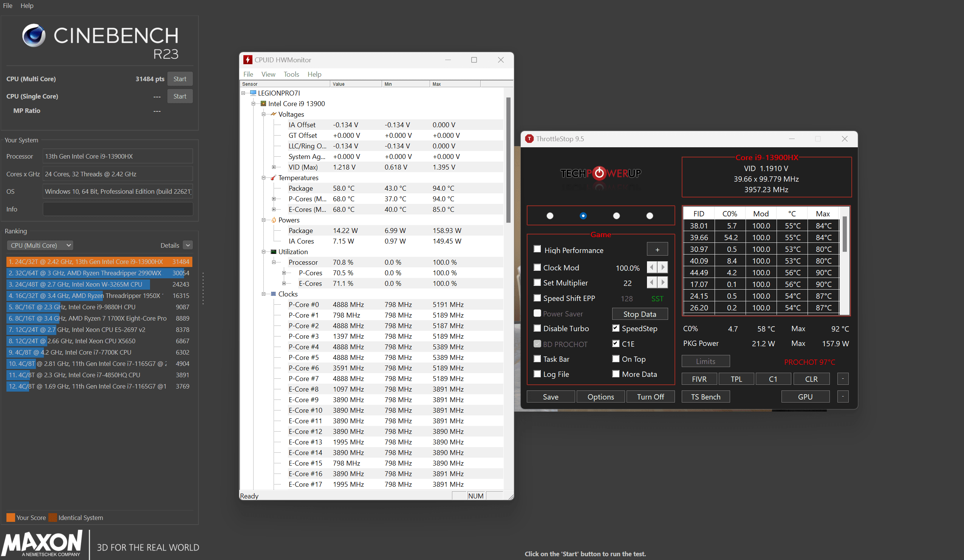Start the CPU Single Core test

click(x=179, y=96)
